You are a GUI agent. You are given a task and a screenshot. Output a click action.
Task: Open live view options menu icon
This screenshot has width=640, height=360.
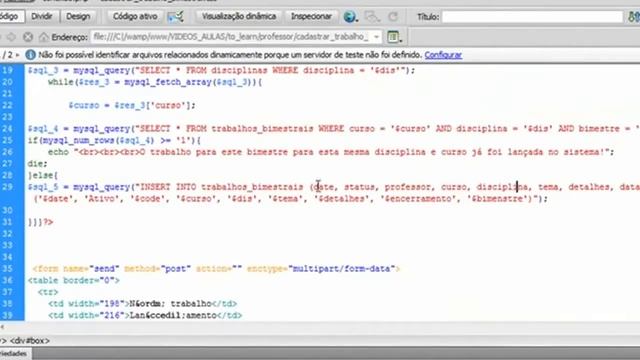coord(394,37)
